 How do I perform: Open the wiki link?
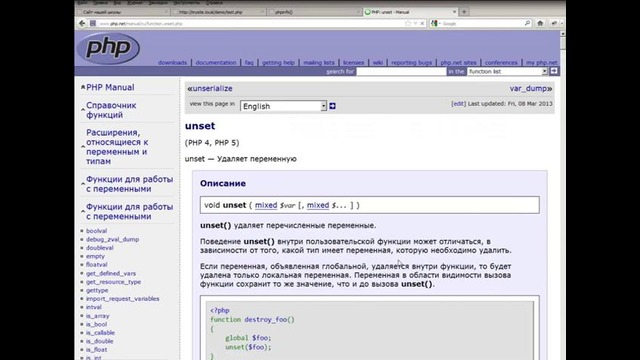pyautogui.click(x=378, y=62)
